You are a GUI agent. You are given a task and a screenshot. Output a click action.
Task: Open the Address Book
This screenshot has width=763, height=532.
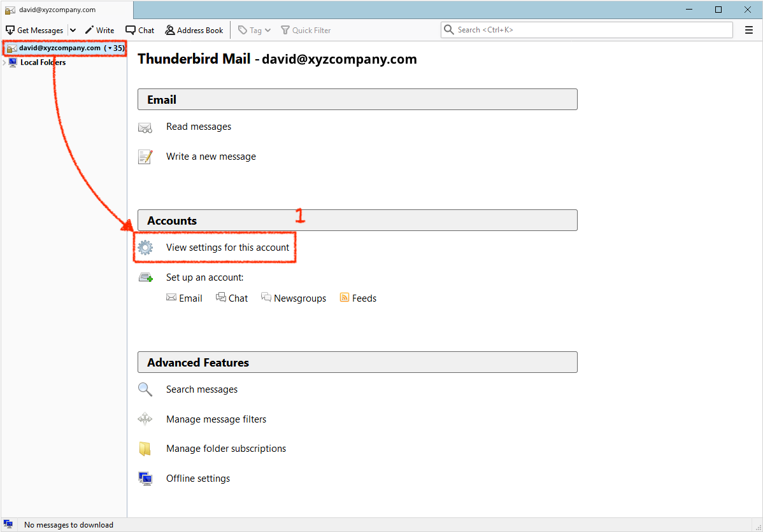point(194,30)
